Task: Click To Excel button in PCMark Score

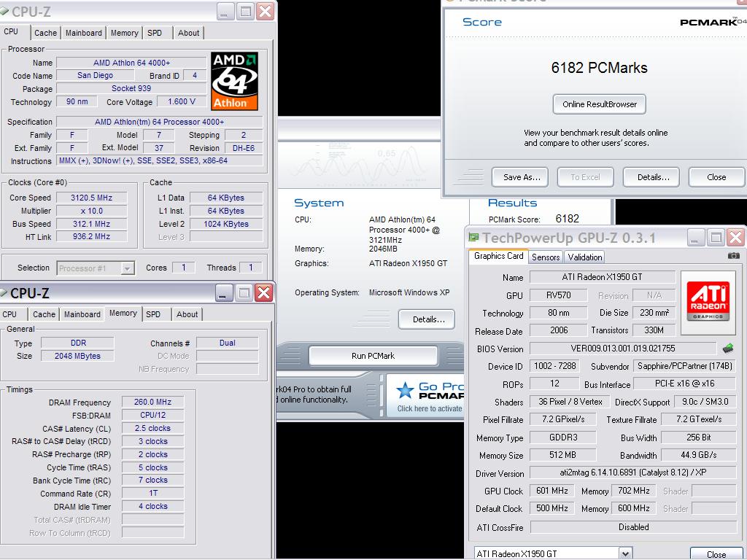Action: 586,177
